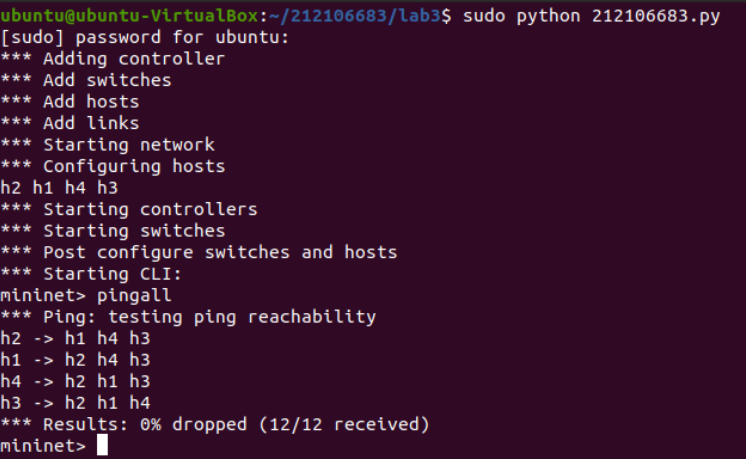The width and height of the screenshot is (746, 459).
Task: Click the cursor block at the last mininet prompt
Action: tap(102, 446)
